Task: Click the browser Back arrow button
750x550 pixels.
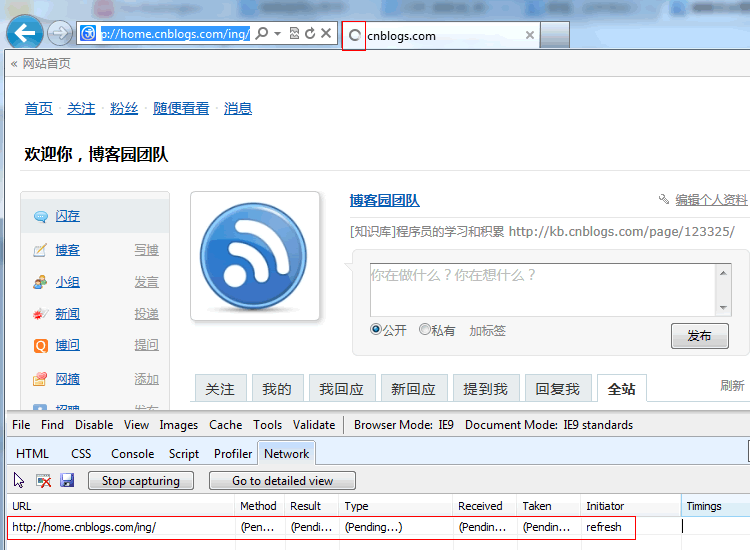Action: (x=24, y=34)
